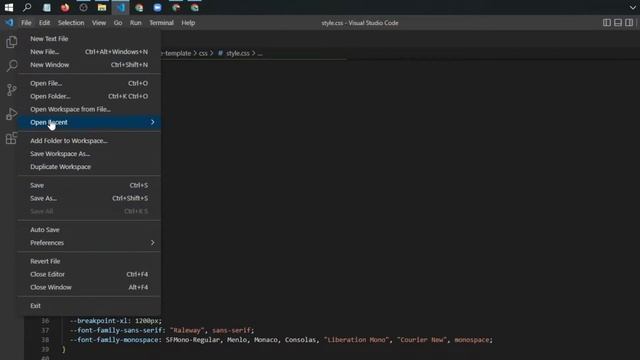Open the View menu

98,23
